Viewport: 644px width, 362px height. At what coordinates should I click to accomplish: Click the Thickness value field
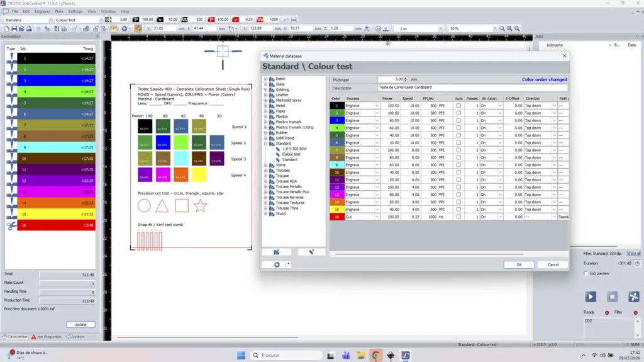click(x=391, y=79)
